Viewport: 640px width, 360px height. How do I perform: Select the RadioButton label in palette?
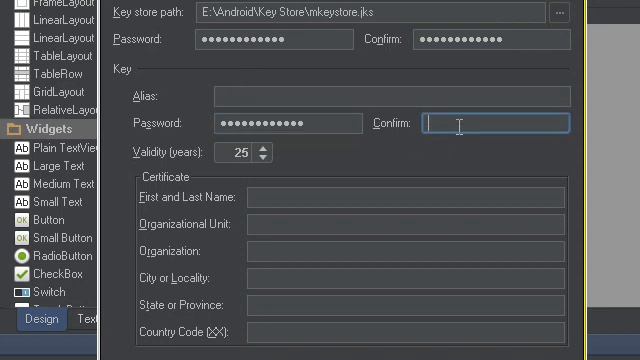(x=63, y=256)
